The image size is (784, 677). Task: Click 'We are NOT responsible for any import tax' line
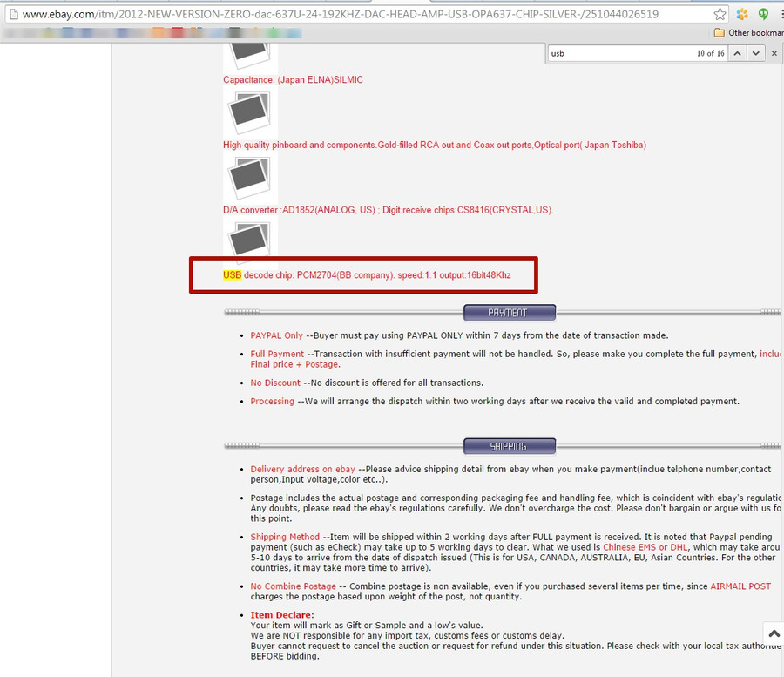pyautogui.click(x=408, y=636)
